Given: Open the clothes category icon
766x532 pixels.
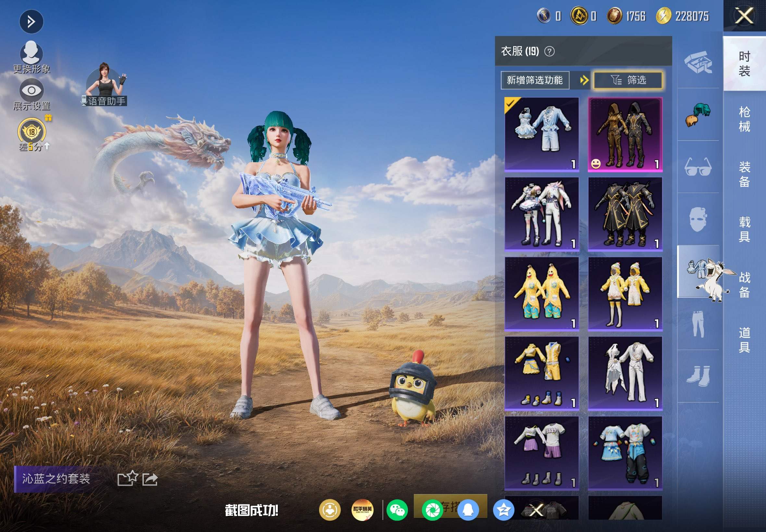Looking at the screenshot, I should [x=698, y=271].
